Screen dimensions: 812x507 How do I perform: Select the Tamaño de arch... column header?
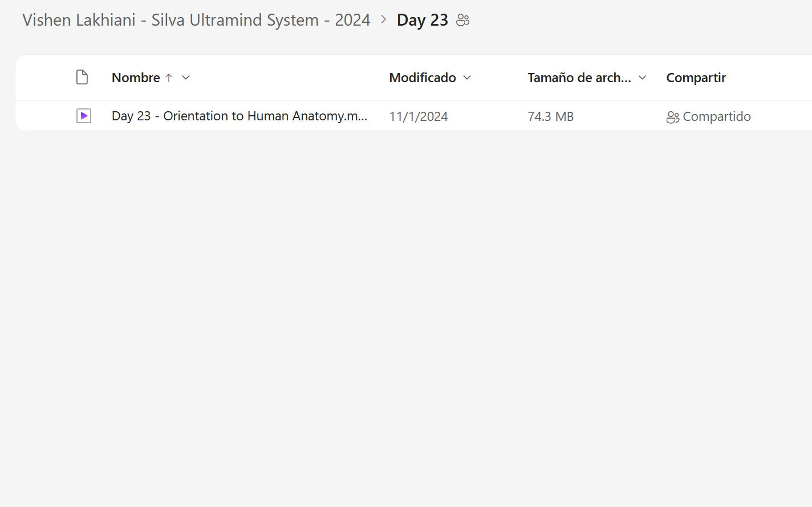click(579, 78)
